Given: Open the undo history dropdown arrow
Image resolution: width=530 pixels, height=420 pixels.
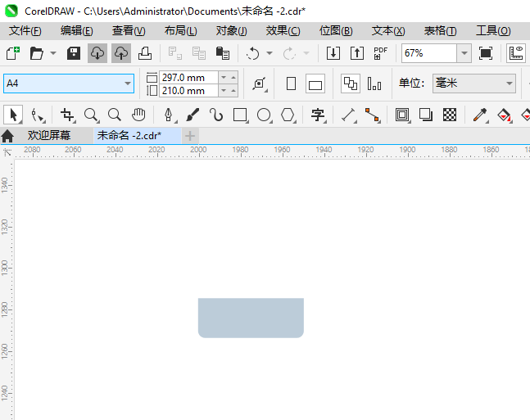Looking at the screenshot, I should click(270, 53).
